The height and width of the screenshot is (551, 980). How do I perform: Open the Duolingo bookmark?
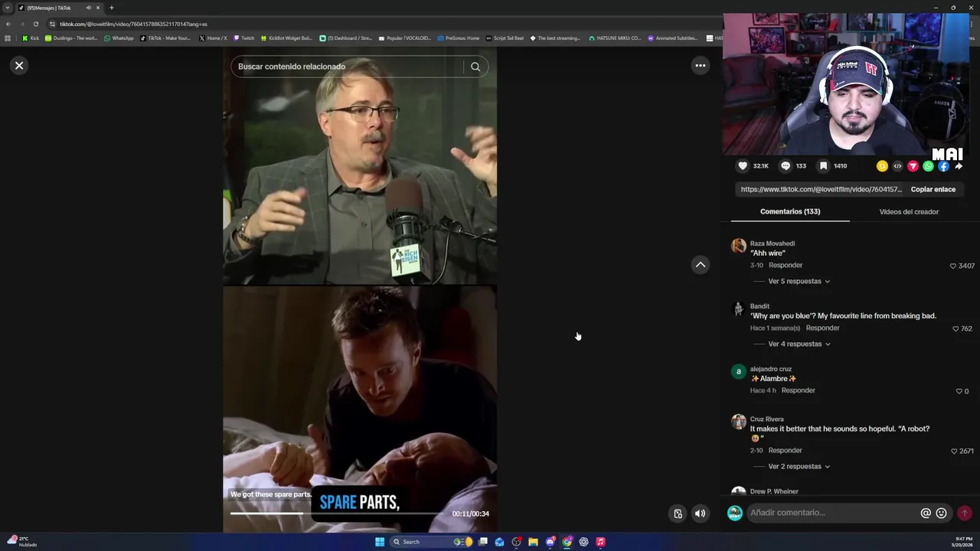(72, 38)
